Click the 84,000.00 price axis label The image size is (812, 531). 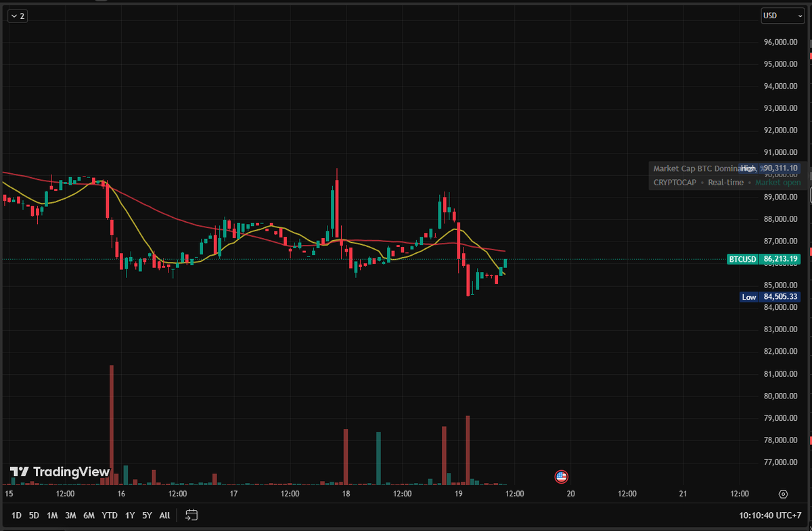[782, 308]
